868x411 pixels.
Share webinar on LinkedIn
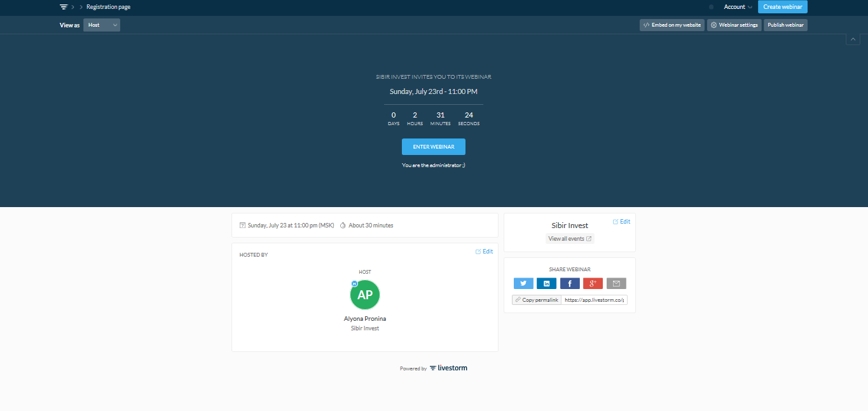click(546, 283)
